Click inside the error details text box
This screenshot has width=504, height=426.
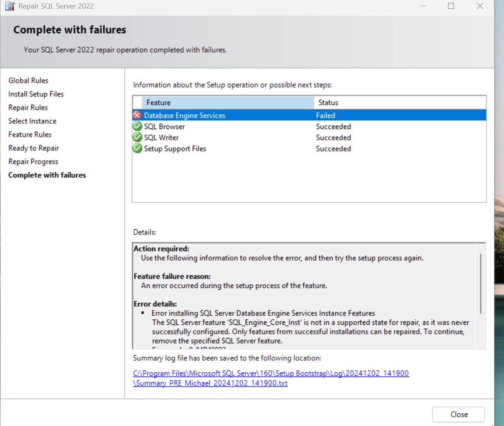pos(303,295)
